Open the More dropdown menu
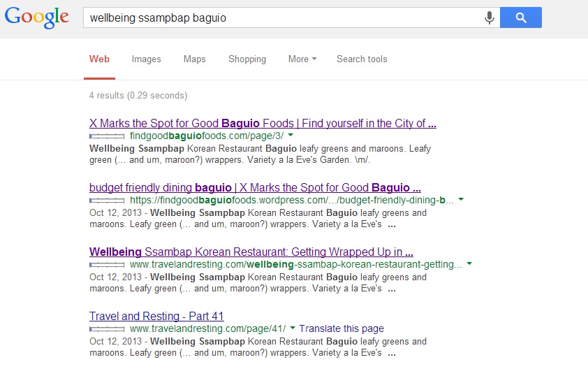The height and width of the screenshot is (369, 588). 302,59
